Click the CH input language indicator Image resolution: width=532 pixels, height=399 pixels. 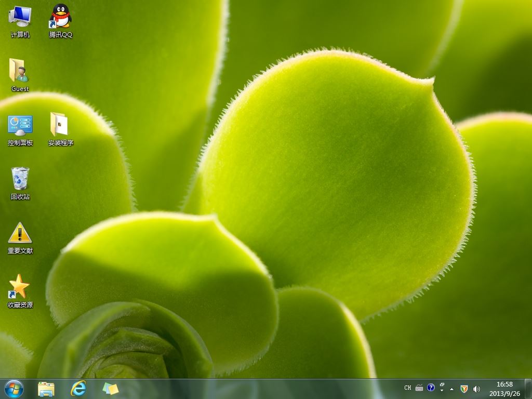(x=407, y=388)
